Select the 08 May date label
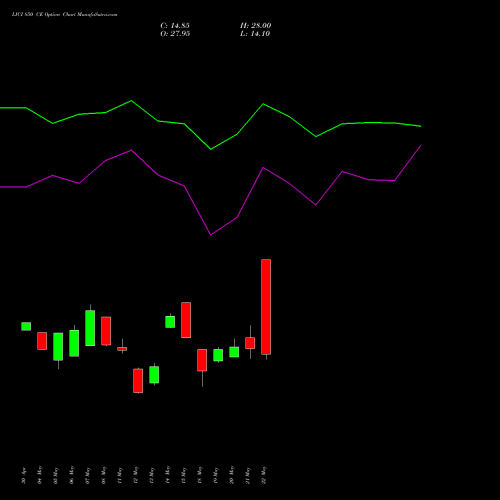The image size is (500, 500). click(x=104, y=475)
